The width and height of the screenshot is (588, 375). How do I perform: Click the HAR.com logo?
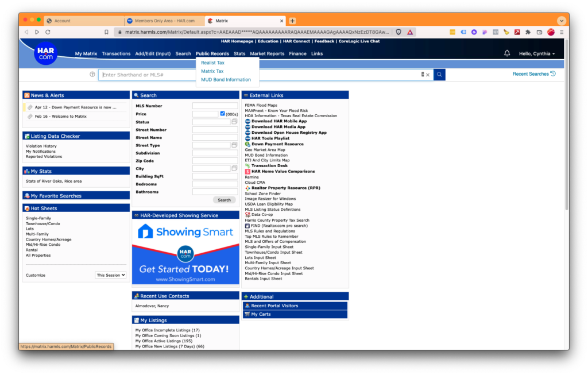pyautogui.click(x=46, y=53)
